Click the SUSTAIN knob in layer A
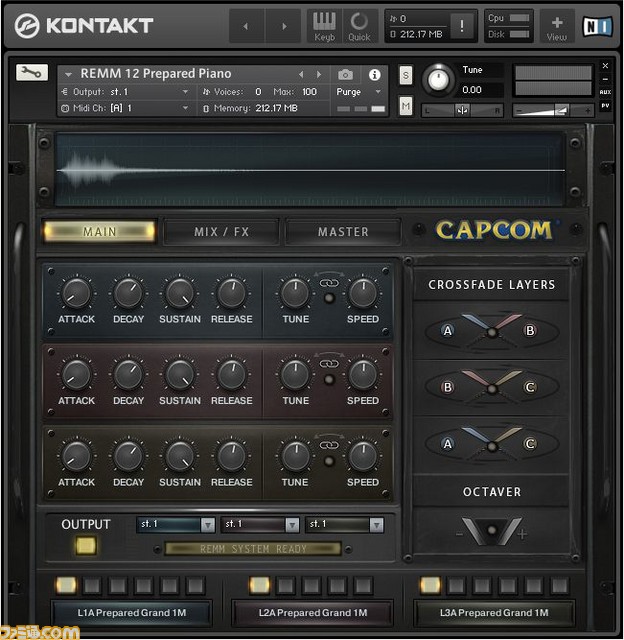Viewport: 624px width, 640px height. 180,293
